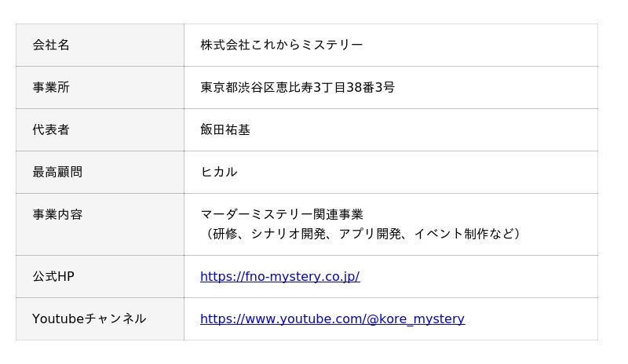Click the 38番3号 portion of the address
The image size is (628, 364).
click(371, 88)
